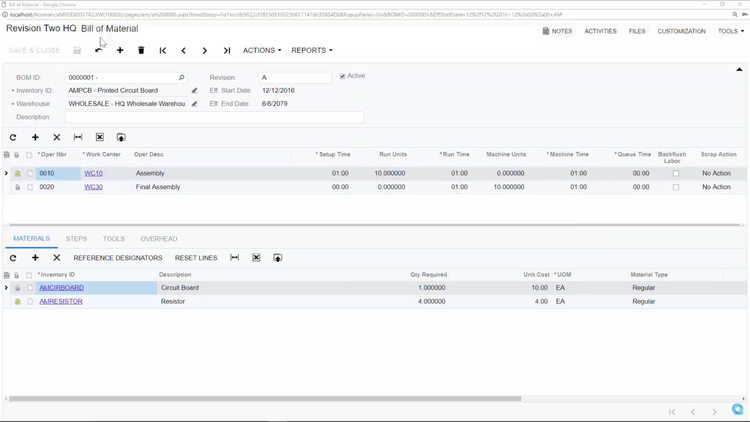Jump to the last record
Viewport: 750px width, 422px height.
[x=227, y=50]
